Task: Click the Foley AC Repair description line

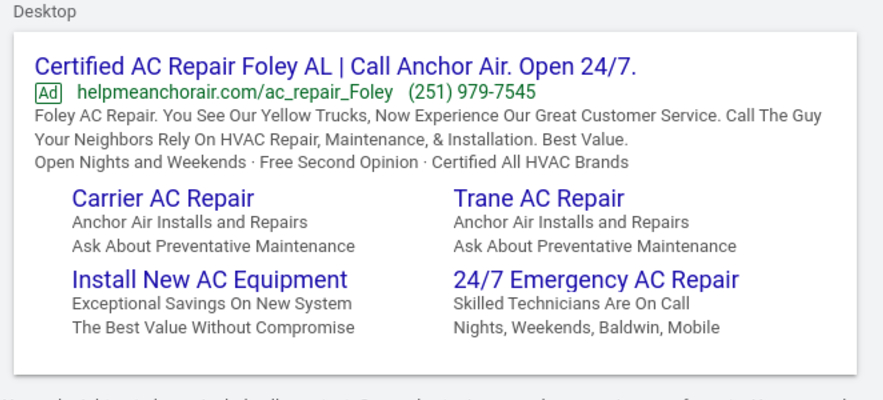Action: [x=428, y=116]
